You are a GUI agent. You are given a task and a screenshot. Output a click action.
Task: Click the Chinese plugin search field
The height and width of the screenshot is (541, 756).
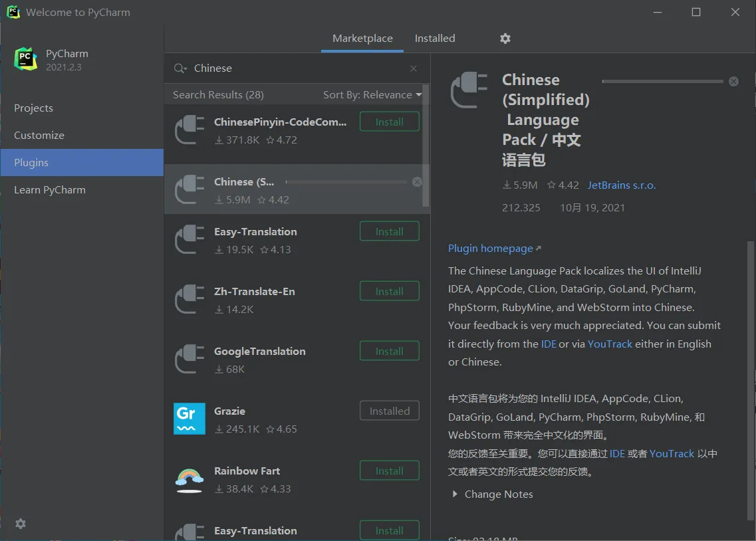coord(299,68)
